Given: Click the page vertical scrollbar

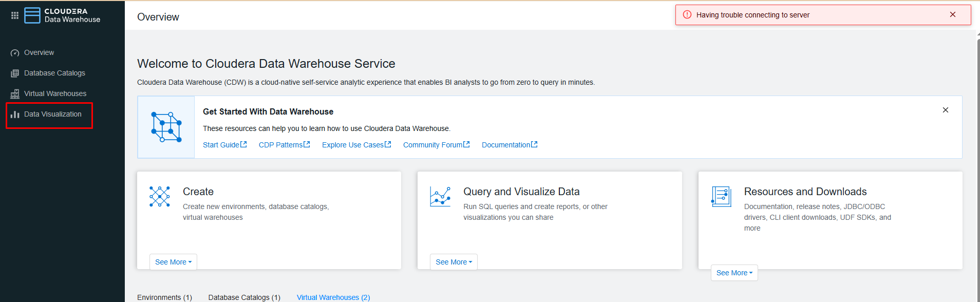Looking at the screenshot, I should coord(978,169).
